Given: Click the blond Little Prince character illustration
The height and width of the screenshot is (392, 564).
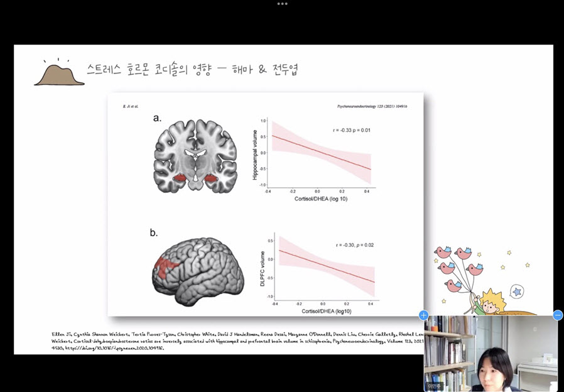Looking at the screenshot, I should coord(489,302).
